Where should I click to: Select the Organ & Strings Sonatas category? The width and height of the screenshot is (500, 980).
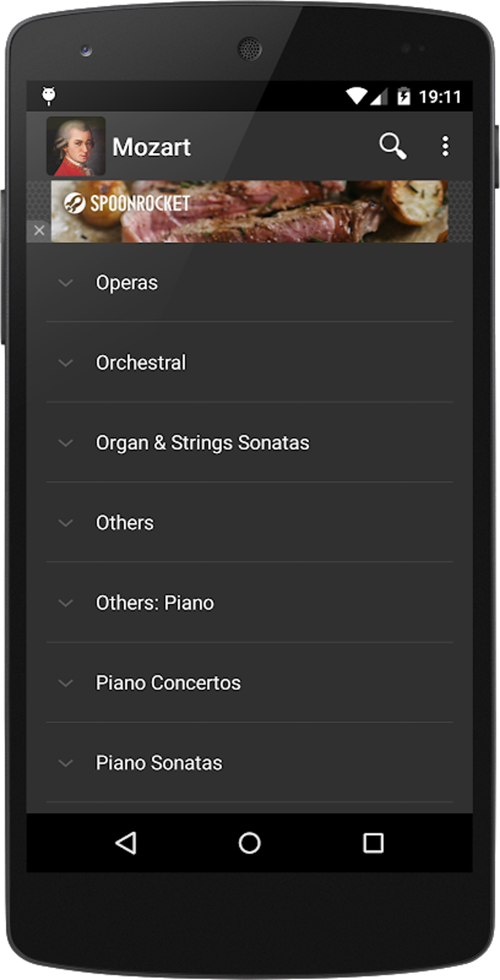click(x=202, y=443)
